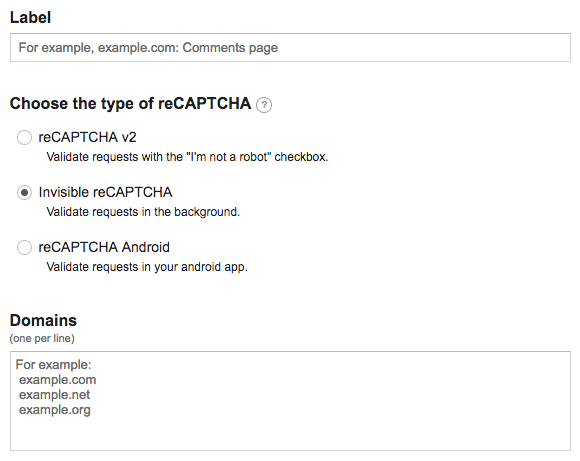
Task: Click the 'example.org' placeholder line in Domains
Action: (x=55, y=410)
